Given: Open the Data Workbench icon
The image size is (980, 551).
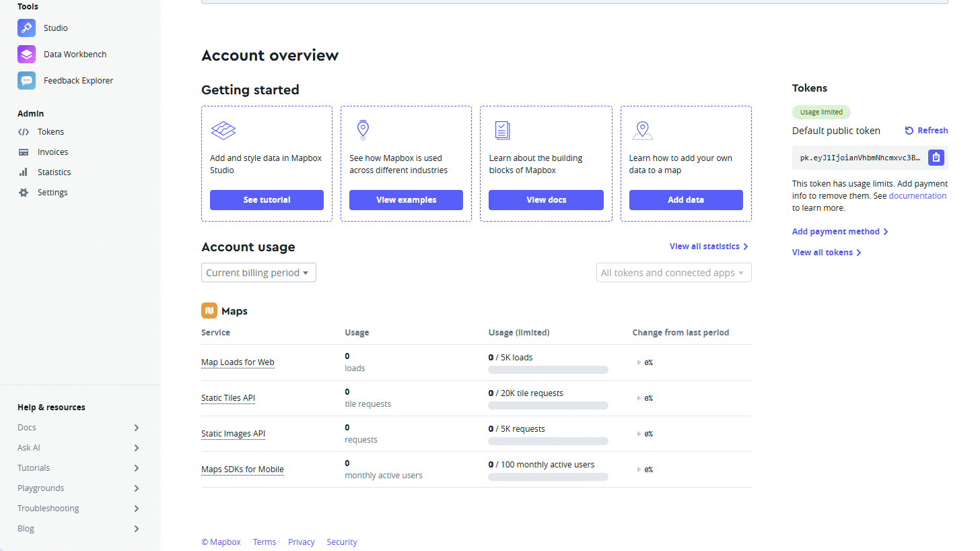Looking at the screenshot, I should tap(26, 54).
